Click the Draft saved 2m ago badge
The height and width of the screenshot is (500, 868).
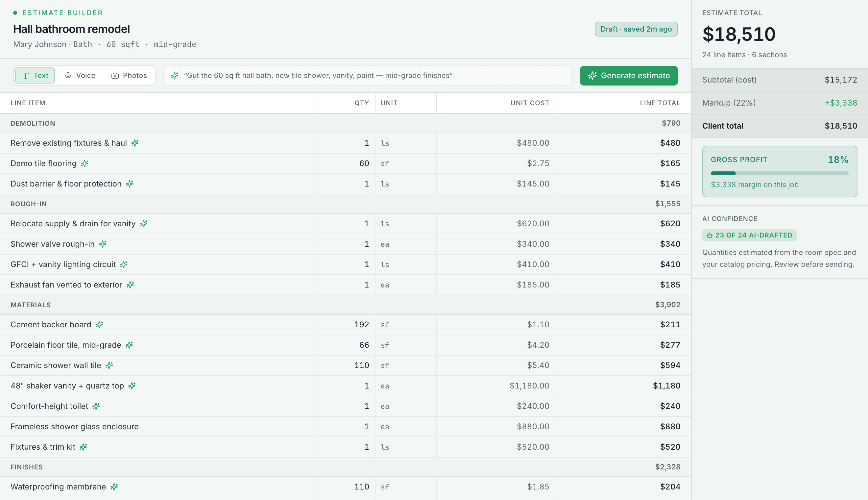click(x=636, y=29)
